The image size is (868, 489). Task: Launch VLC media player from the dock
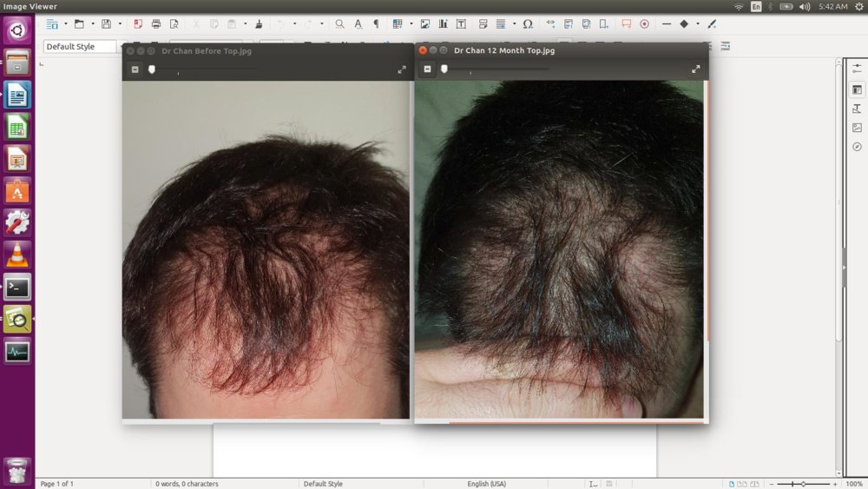click(x=17, y=254)
